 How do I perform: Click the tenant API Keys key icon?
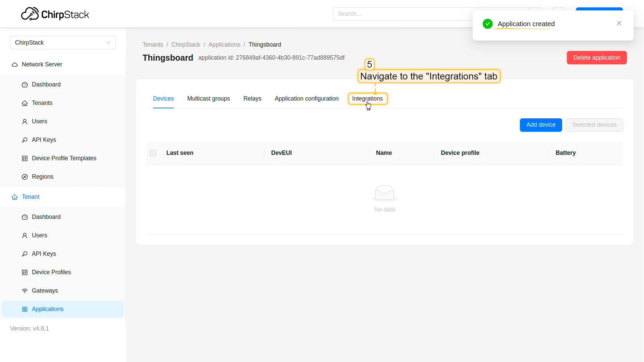coord(25,254)
